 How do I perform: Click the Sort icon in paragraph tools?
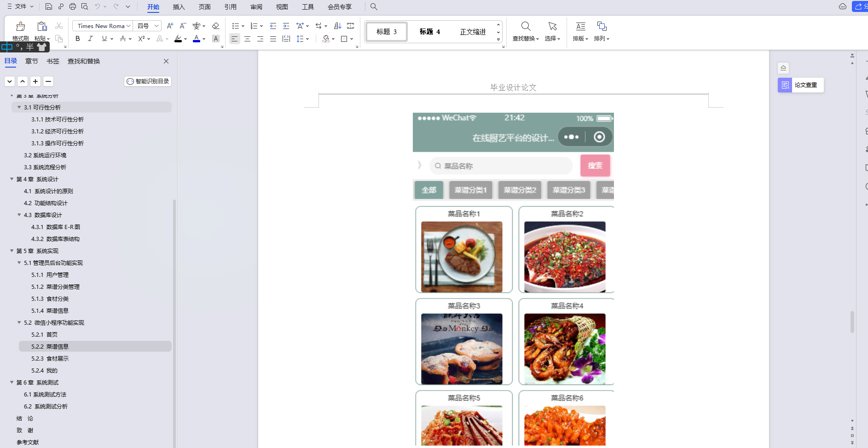[x=337, y=26]
